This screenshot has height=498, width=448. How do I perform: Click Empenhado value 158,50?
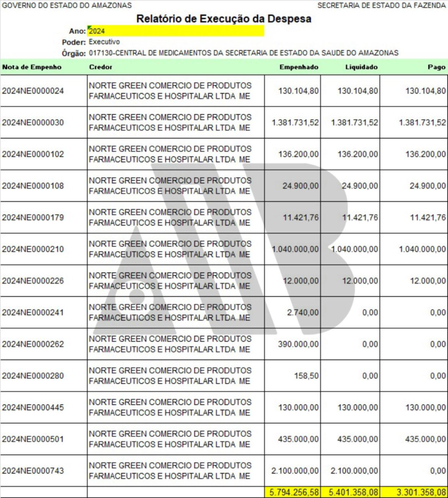coord(307,376)
